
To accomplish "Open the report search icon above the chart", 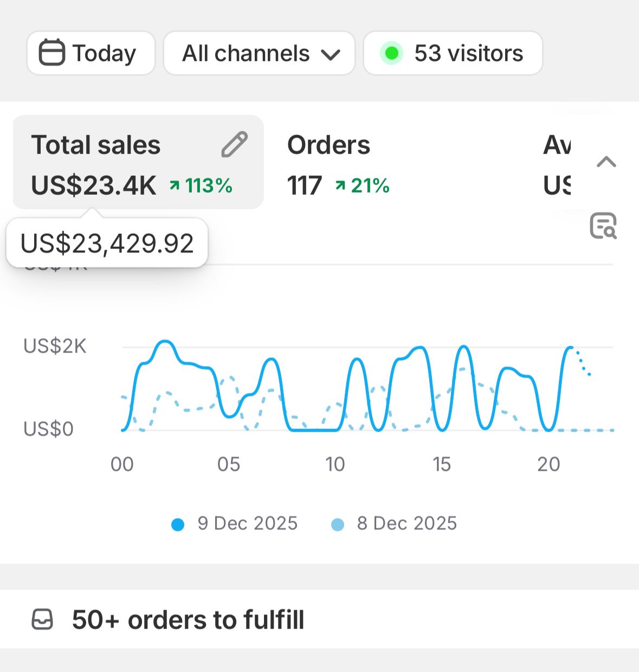I will pyautogui.click(x=603, y=226).
